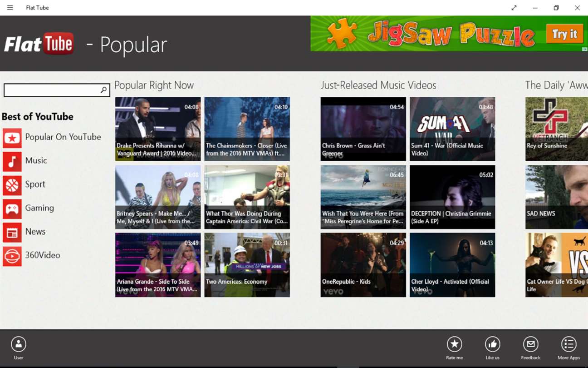This screenshot has height=368, width=588.
Task: Click the FlatTube logo
Action: point(39,44)
